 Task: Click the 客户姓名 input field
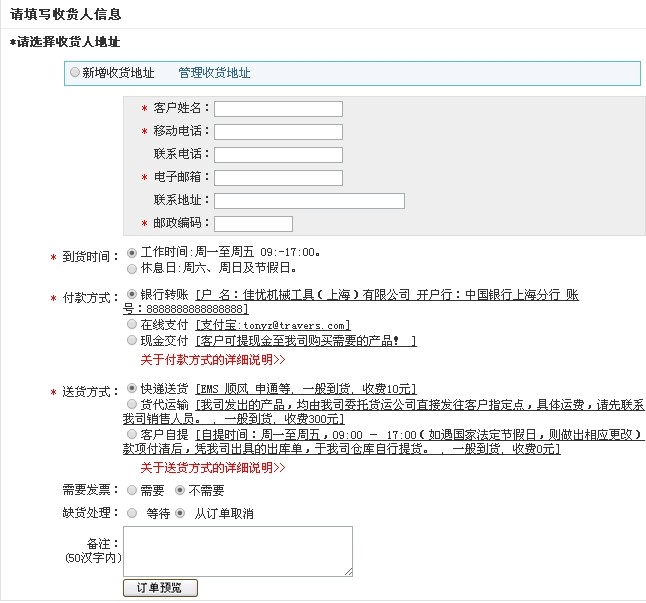[278, 109]
